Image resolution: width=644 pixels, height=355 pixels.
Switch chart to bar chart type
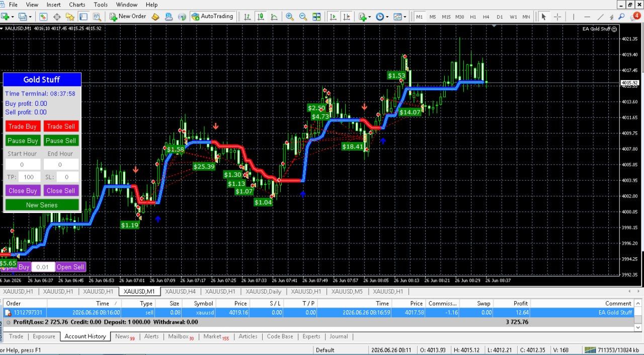[x=247, y=17]
